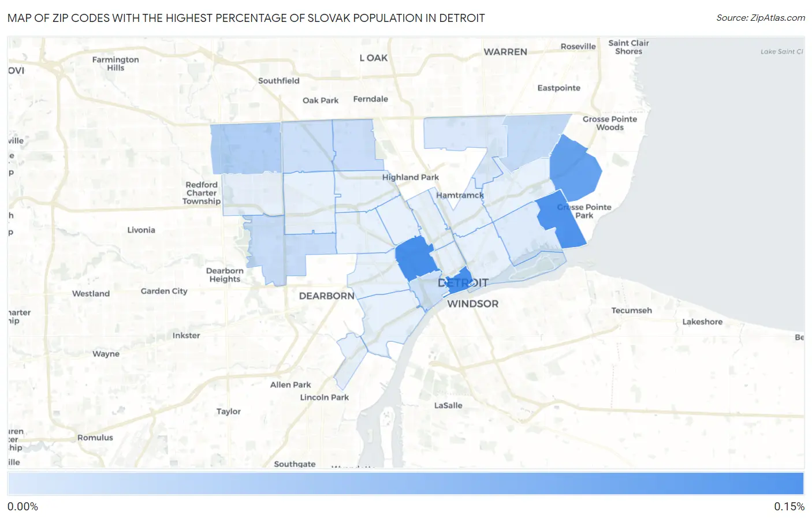Click the WARREN map label

505,52
